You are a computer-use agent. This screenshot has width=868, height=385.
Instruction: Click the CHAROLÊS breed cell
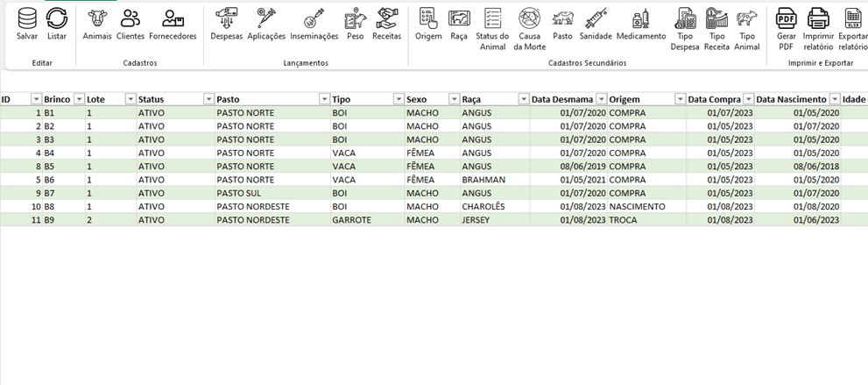pyautogui.click(x=495, y=206)
